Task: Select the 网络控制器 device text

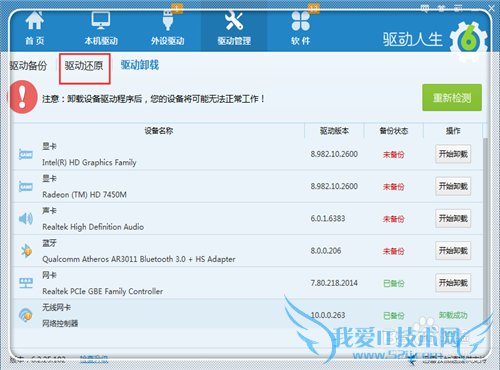Action: [x=60, y=323]
